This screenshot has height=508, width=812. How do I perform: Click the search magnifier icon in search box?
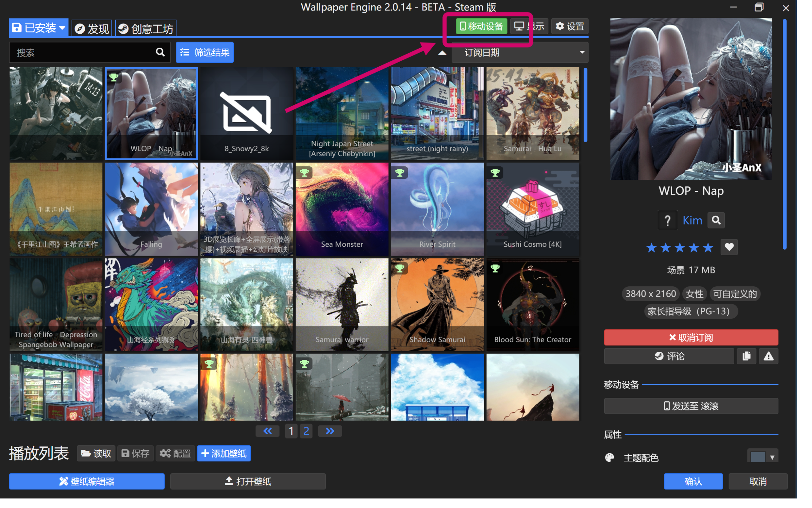[x=160, y=52]
